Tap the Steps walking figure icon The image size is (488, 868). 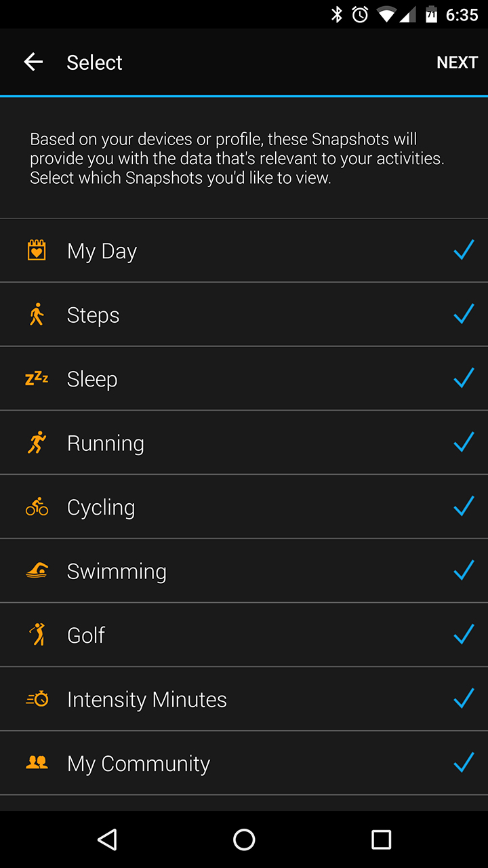tap(37, 315)
